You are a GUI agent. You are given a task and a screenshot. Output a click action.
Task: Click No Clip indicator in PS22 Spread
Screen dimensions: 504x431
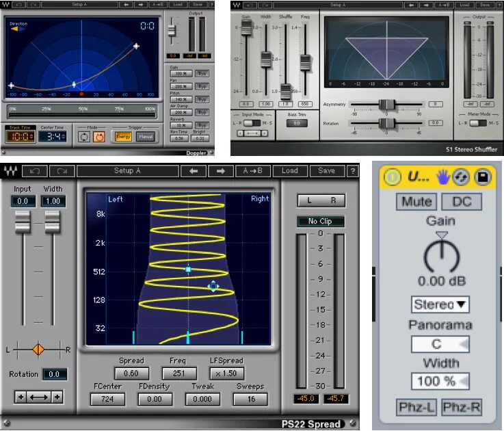[320, 221]
